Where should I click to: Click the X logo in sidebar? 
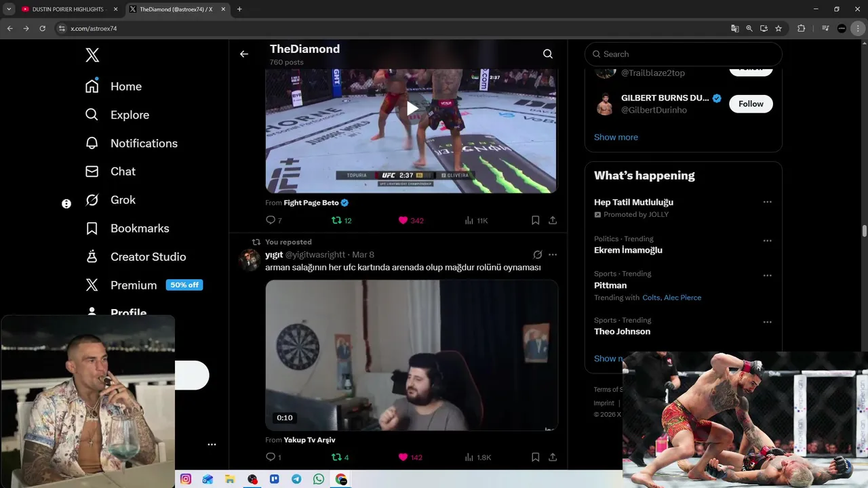[92, 55]
